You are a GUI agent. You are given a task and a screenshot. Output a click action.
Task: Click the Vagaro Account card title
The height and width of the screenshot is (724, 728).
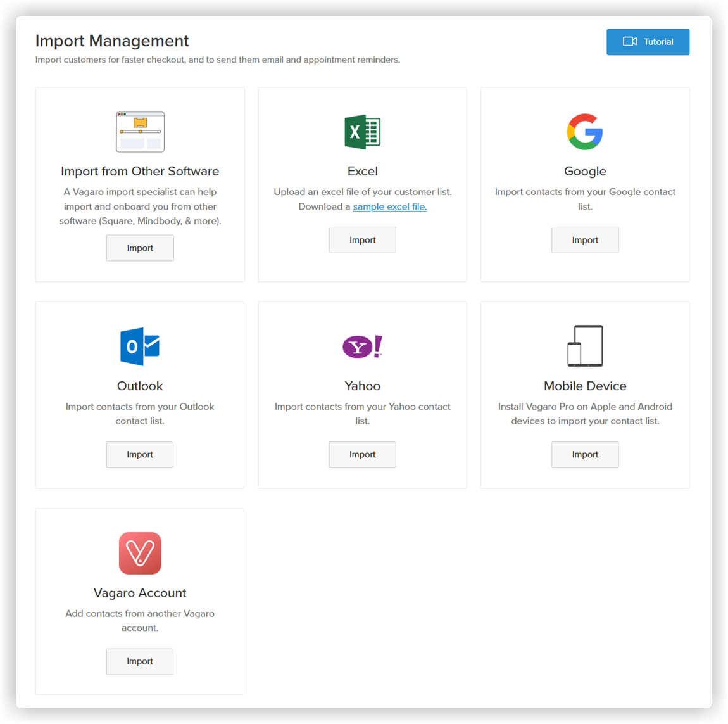[x=140, y=593]
